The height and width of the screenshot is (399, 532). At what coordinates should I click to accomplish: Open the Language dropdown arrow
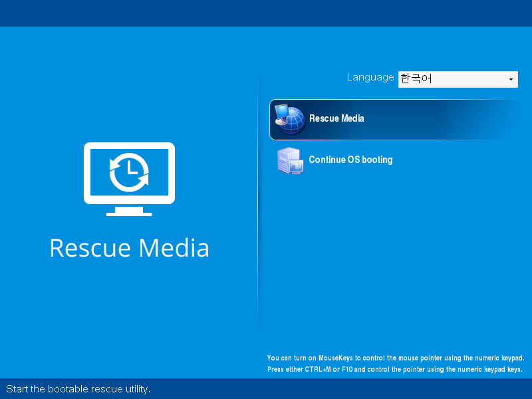[511, 79]
